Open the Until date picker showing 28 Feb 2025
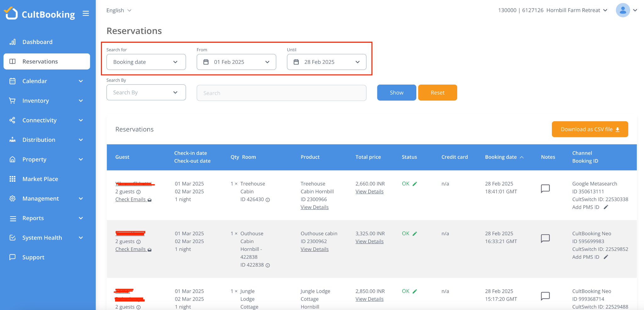This screenshot has width=644, height=310. coord(326,62)
